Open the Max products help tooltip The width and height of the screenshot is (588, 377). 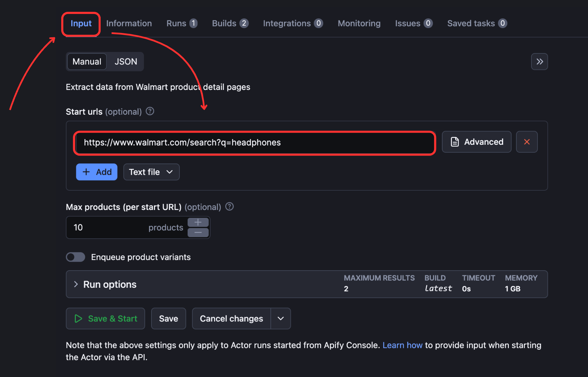click(229, 206)
